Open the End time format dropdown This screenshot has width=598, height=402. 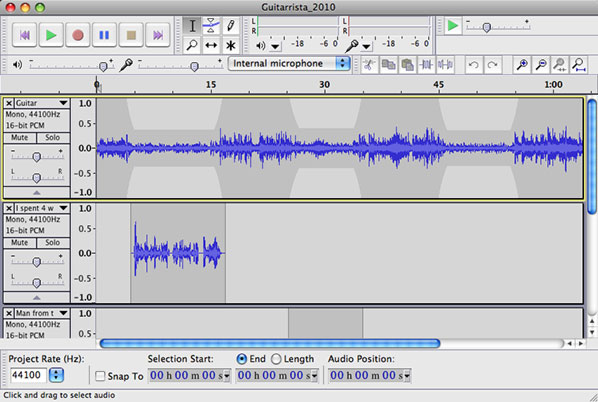(315, 376)
